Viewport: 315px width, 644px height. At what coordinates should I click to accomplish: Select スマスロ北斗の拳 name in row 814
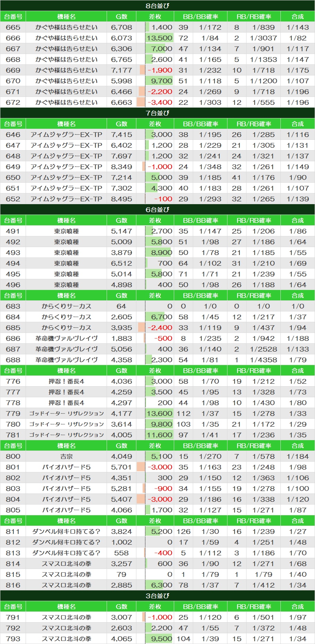pyautogui.click(x=66, y=564)
